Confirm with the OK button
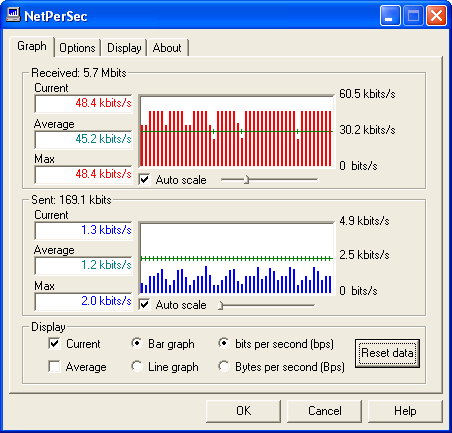452x433 pixels. click(x=244, y=411)
